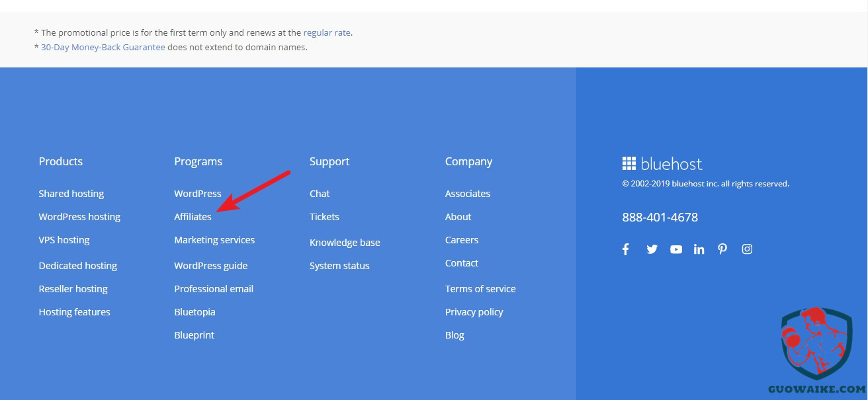Open the Affiliates program link

pyautogui.click(x=193, y=217)
